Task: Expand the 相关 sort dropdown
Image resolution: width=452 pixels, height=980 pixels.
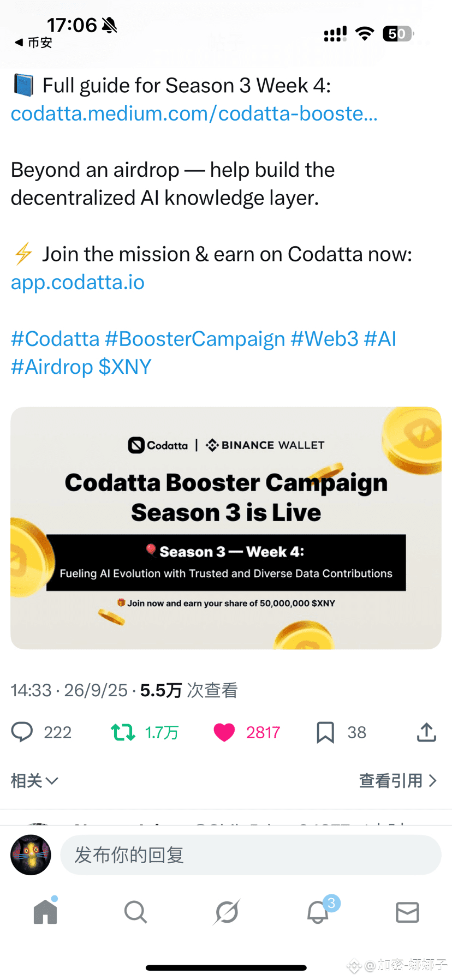Action: pyautogui.click(x=34, y=781)
